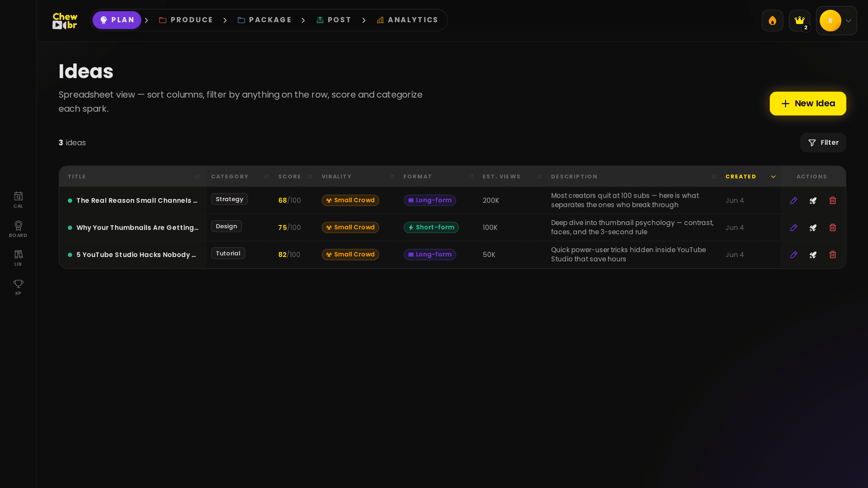Image resolution: width=868 pixels, height=488 pixels.
Task: Click description 'Most creators quit at 100 subs'
Action: (625, 200)
